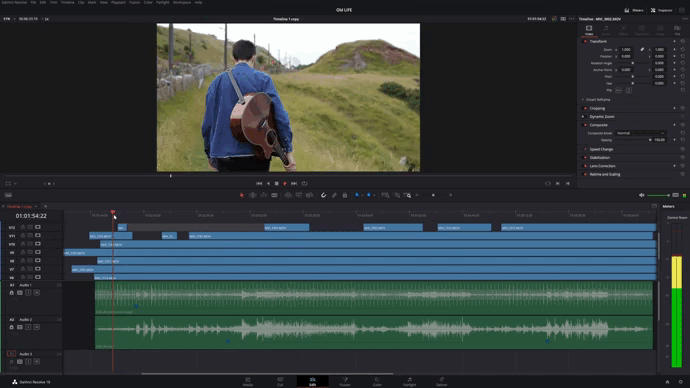
Task: Open the Fusion page
Action: (x=345, y=381)
